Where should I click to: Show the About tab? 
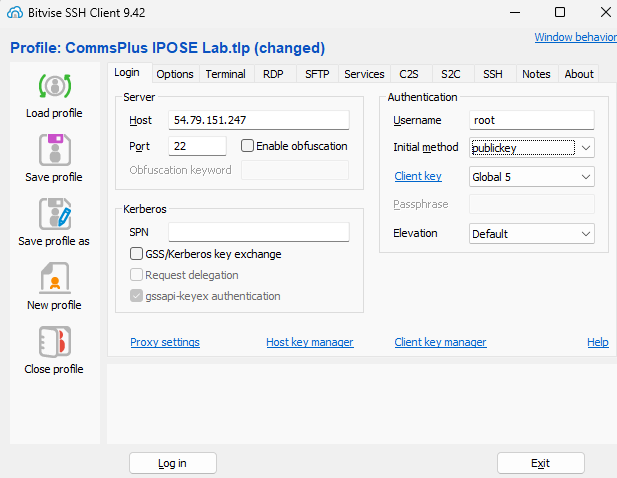579,74
